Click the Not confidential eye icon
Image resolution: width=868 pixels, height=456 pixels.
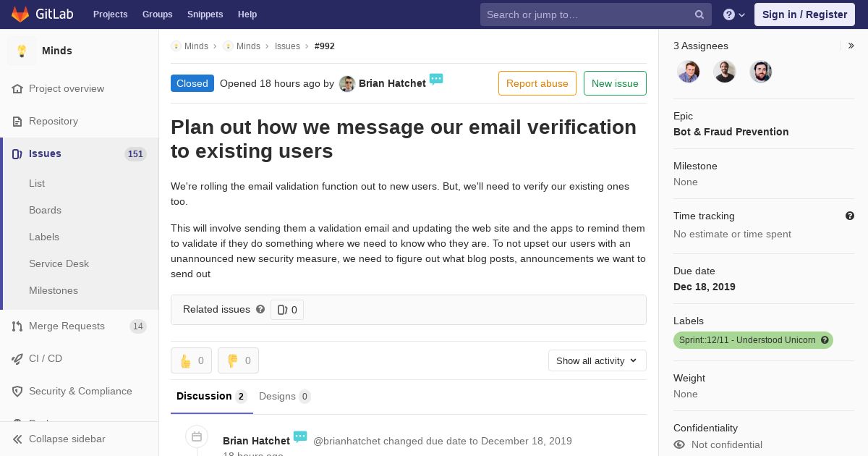pyautogui.click(x=679, y=444)
